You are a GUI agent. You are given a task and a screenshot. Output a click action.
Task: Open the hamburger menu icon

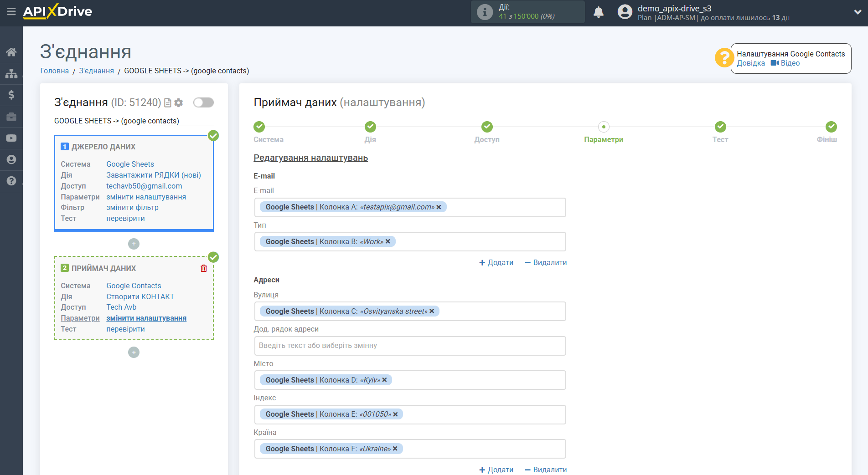coord(11,11)
